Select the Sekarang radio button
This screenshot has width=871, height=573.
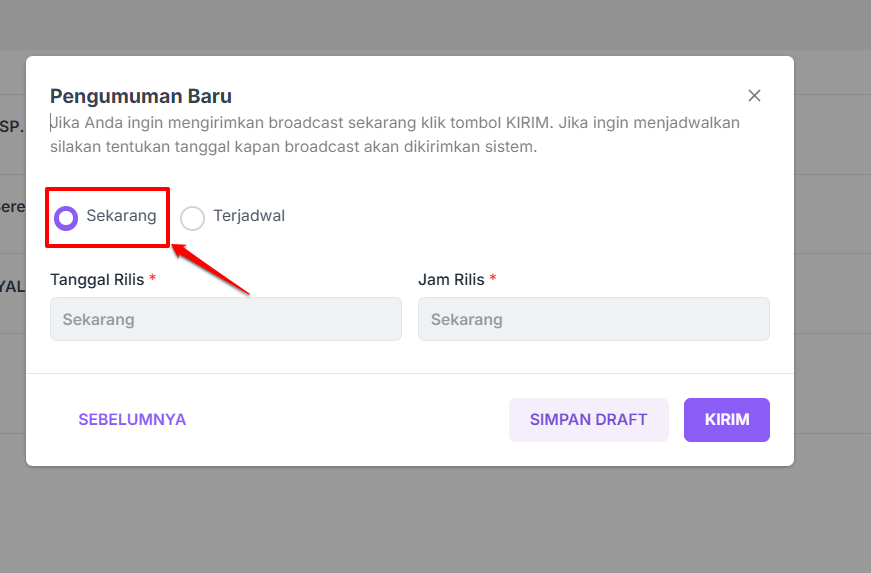tap(67, 218)
